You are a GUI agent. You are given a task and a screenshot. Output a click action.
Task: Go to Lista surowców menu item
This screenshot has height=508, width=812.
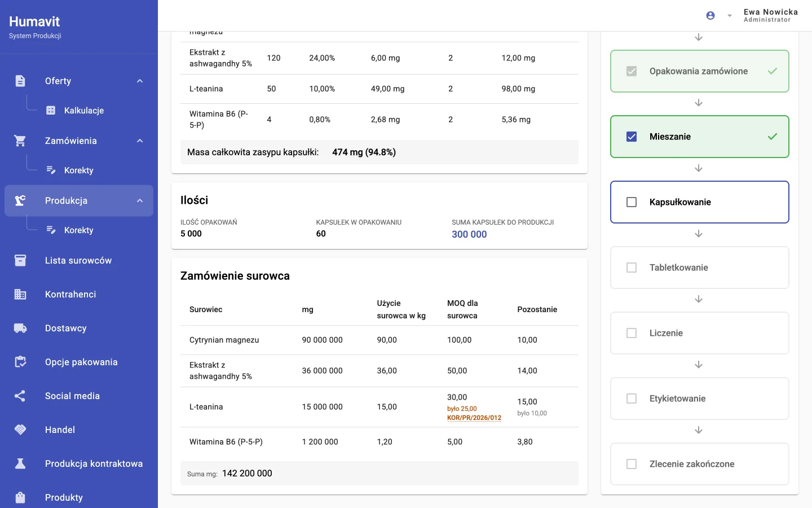[x=79, y=260]
